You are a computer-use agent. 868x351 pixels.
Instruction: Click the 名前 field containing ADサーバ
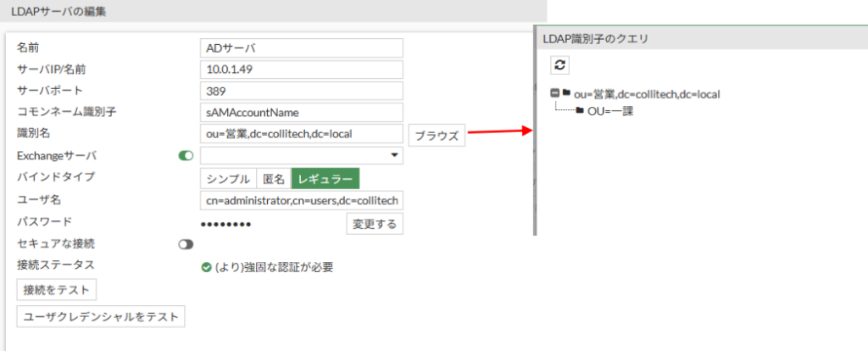(301, 47)
